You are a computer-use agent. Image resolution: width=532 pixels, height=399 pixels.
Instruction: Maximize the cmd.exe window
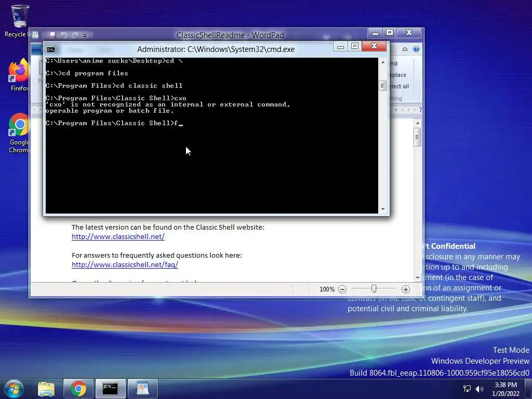tap(355, 46)
